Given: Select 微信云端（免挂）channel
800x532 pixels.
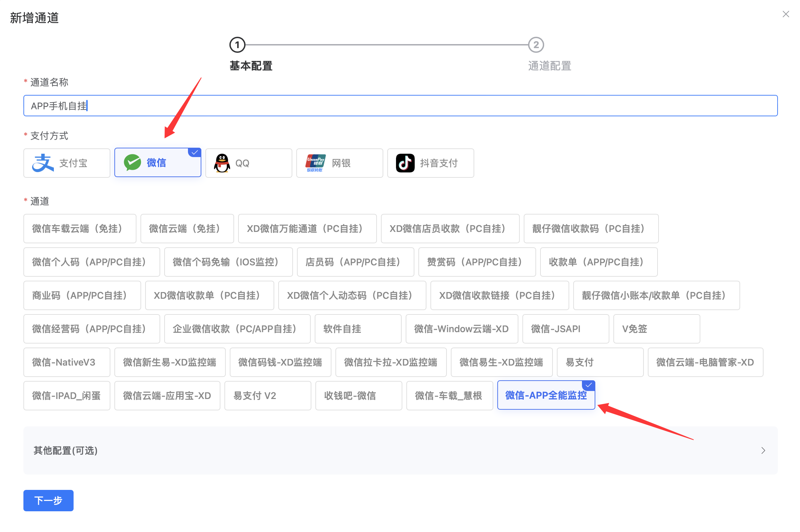Looking at the screenshot, I should [187, 228].
